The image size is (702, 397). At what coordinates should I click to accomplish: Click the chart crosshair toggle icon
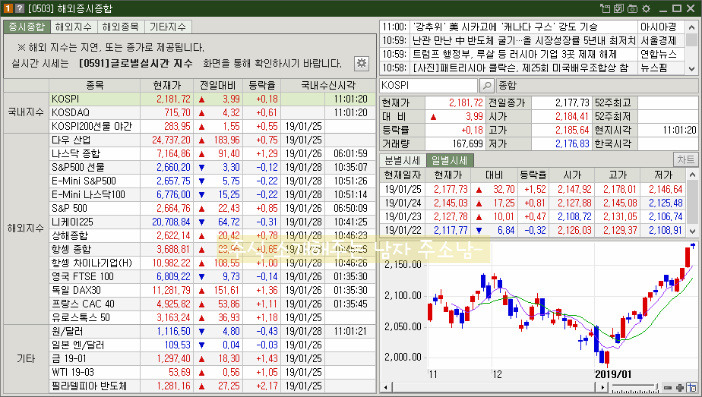click(x=692, y=387)
